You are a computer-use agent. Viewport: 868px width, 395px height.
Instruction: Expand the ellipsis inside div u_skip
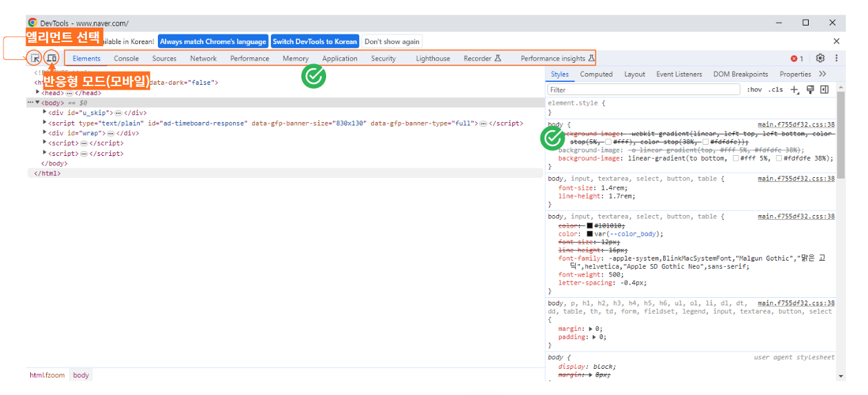118,113
